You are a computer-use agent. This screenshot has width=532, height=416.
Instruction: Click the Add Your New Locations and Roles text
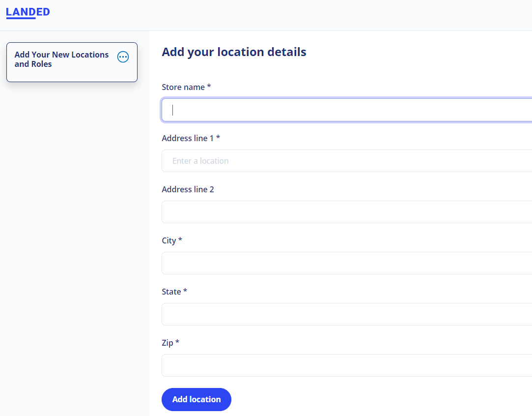pos(61,59)
